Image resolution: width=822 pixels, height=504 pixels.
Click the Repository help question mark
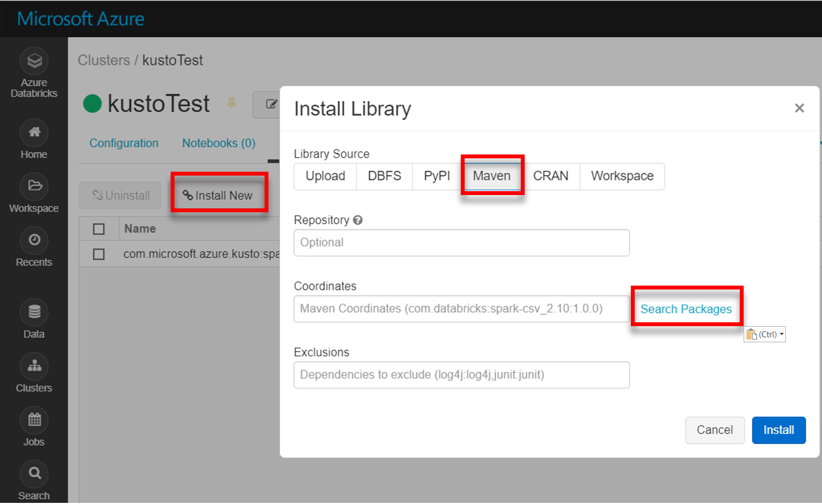point(357,220)
